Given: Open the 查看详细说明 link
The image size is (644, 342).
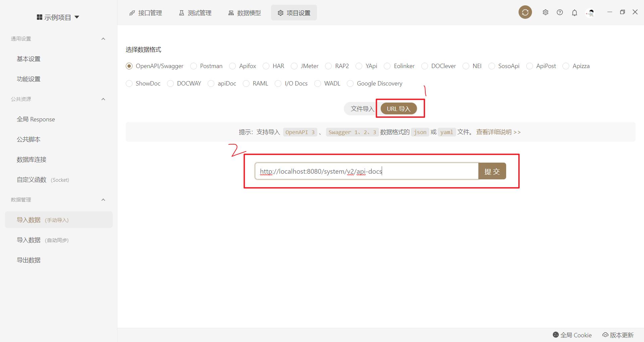Looking at the screenshot, I should click(498, 132).
